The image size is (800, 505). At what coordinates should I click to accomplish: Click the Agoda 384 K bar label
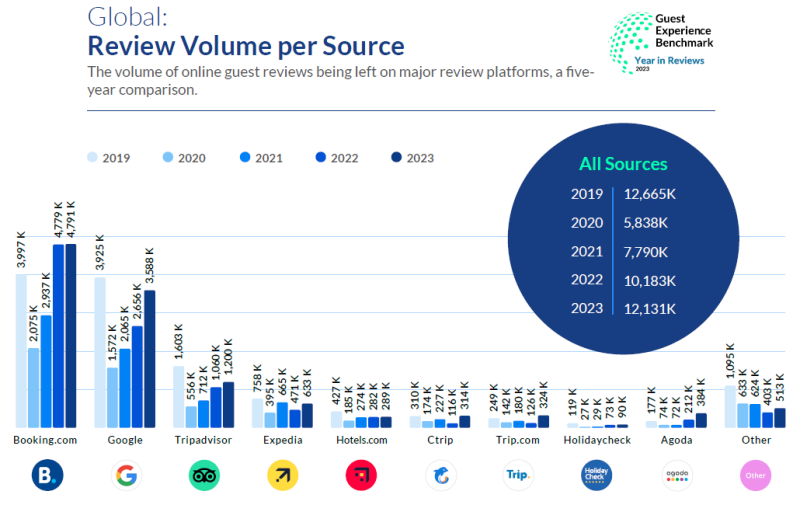(701, 392)
